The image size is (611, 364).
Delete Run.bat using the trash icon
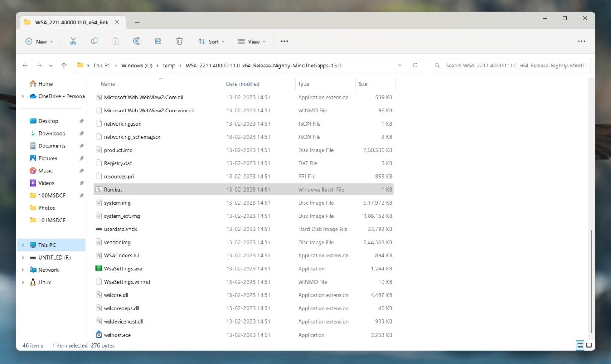(x=179, y=41)
